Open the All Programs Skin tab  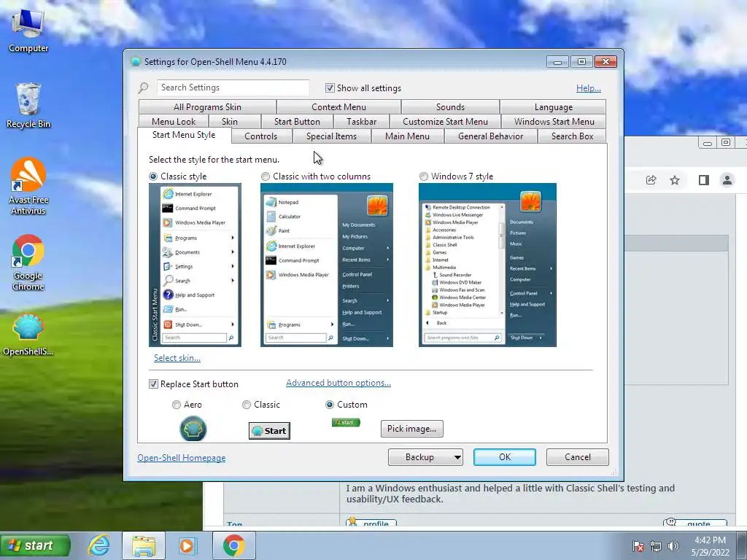pyautogui.click(x=207, y=107)
